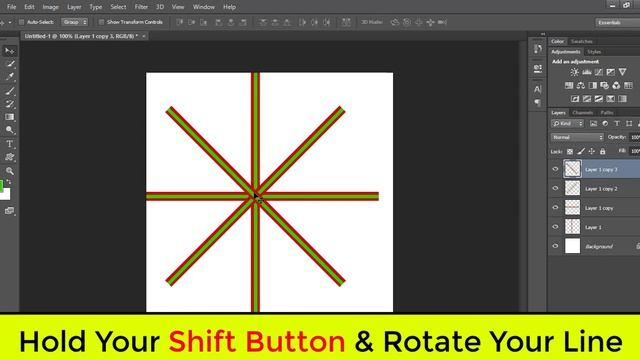Hide Layer 1 copy 3 visibility eye
Screen dimensions: 640x360
click(x=555, y=169)
